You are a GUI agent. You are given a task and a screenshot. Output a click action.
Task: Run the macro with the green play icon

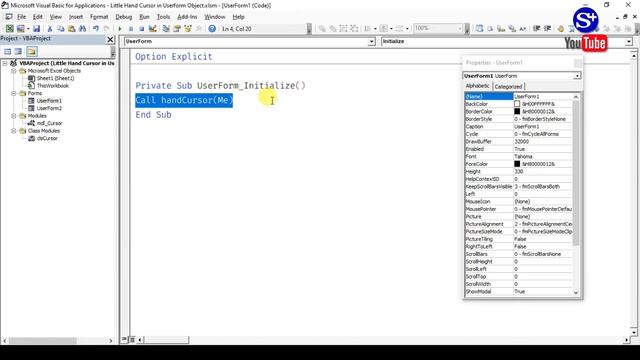click(120, 29)
